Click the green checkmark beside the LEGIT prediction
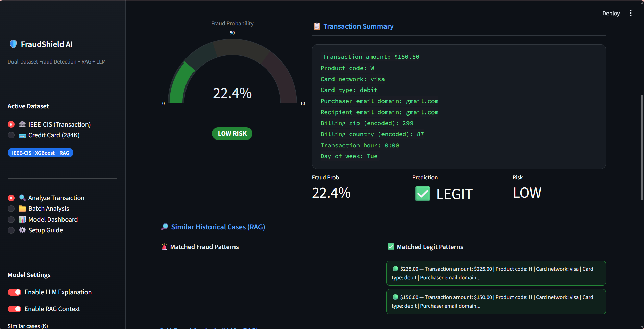 point(422,194)
